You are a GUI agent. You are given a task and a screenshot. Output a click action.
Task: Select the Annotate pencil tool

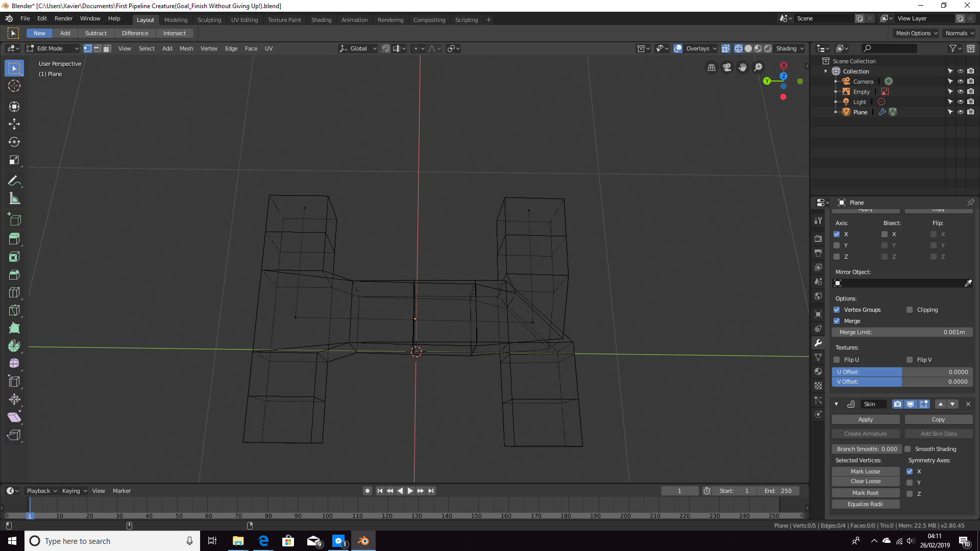[x=14, y=181]
